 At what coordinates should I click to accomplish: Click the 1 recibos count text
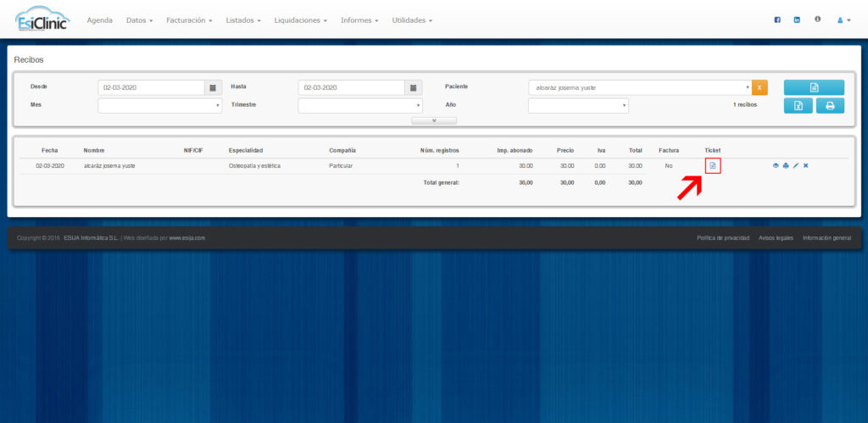pyautogui.click(x=744, y=104)
